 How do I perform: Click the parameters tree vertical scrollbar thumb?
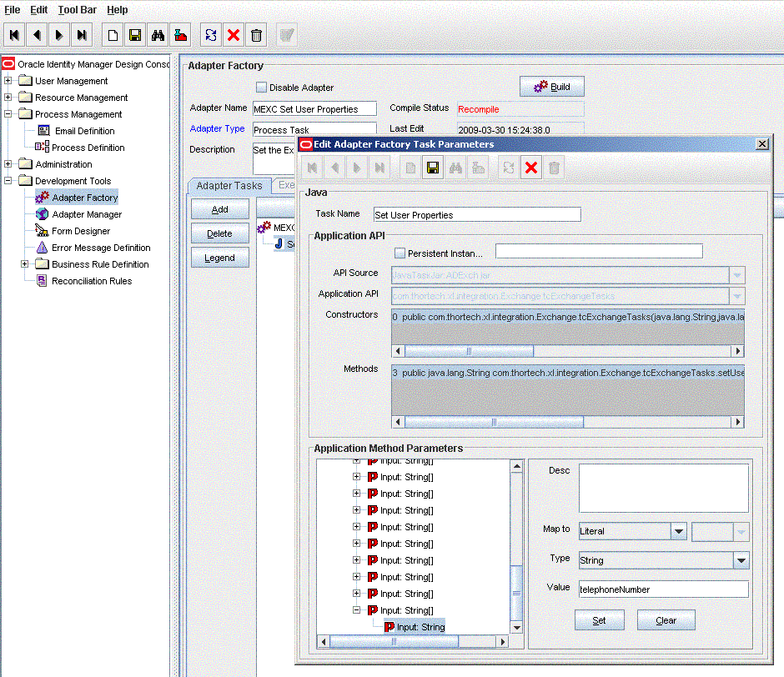click(516, 593)
